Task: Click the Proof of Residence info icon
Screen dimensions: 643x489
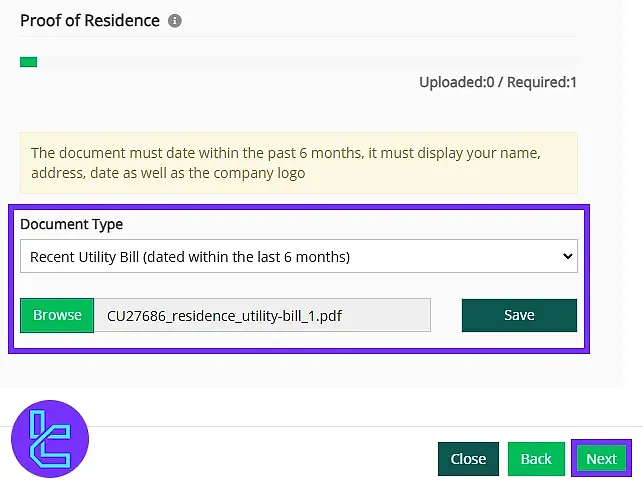Action: coord(175,21)
